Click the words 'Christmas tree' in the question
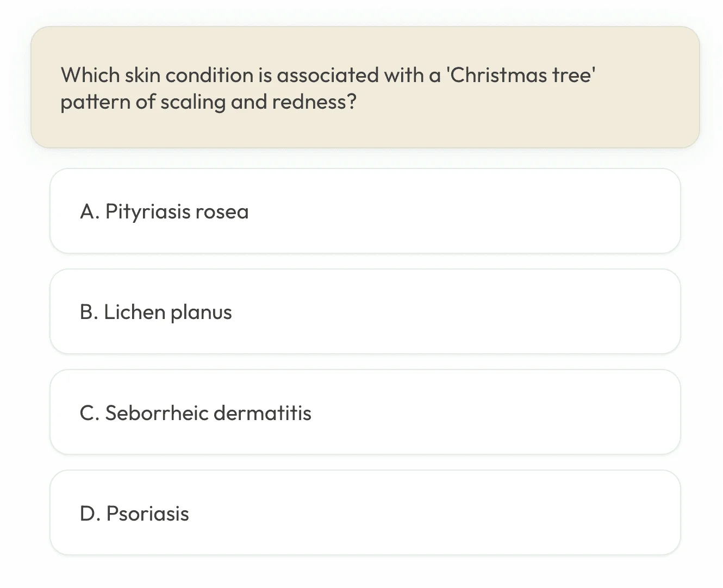The image size is (723, 588). (521, 75)
